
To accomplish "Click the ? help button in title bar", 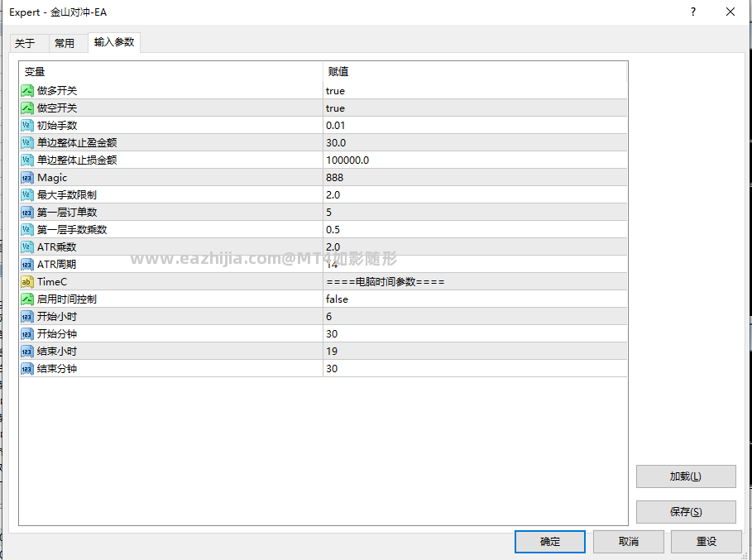I will (x=693, y=12).
